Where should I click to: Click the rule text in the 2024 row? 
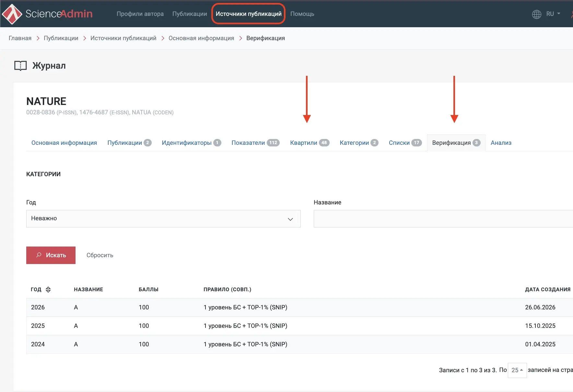tap(245, 344)
